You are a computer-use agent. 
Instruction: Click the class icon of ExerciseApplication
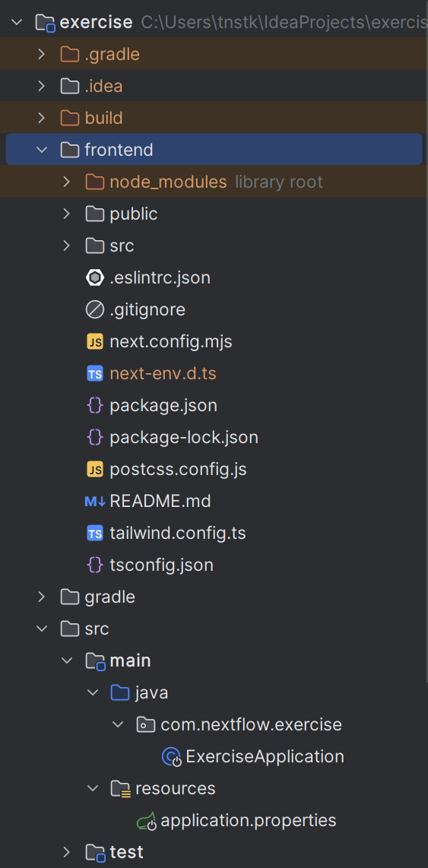(x=172, y=757)
